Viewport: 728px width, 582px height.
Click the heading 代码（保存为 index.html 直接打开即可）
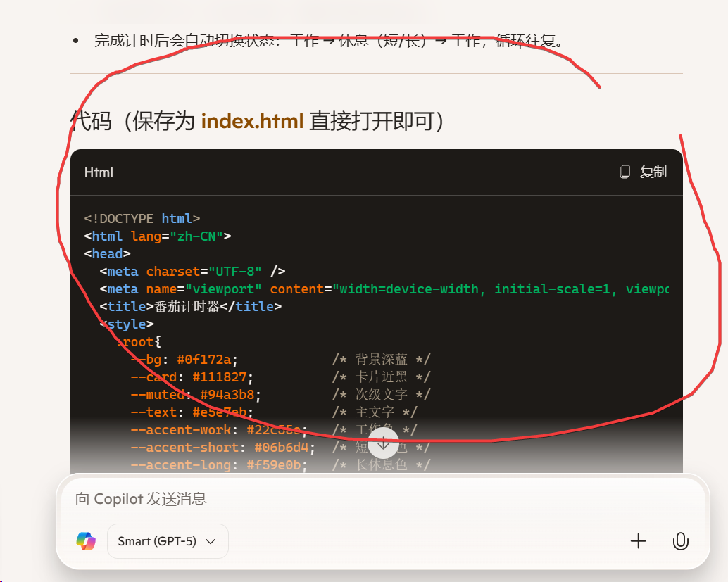click(x=258, y=121)
